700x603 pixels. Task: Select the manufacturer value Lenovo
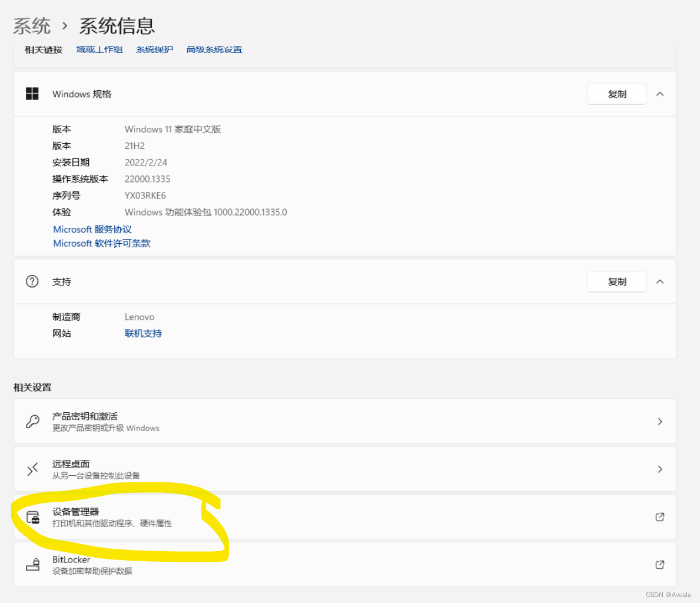[x=140, y=317]
